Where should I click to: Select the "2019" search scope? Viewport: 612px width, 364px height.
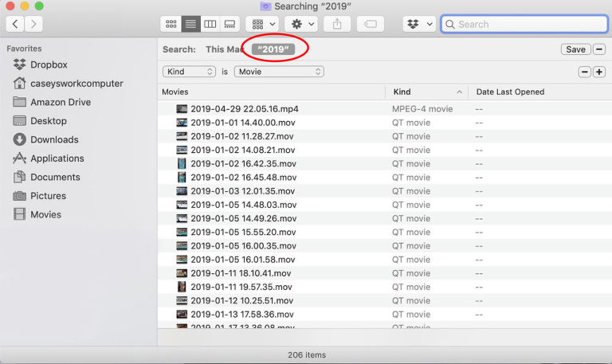pos(273,49)
